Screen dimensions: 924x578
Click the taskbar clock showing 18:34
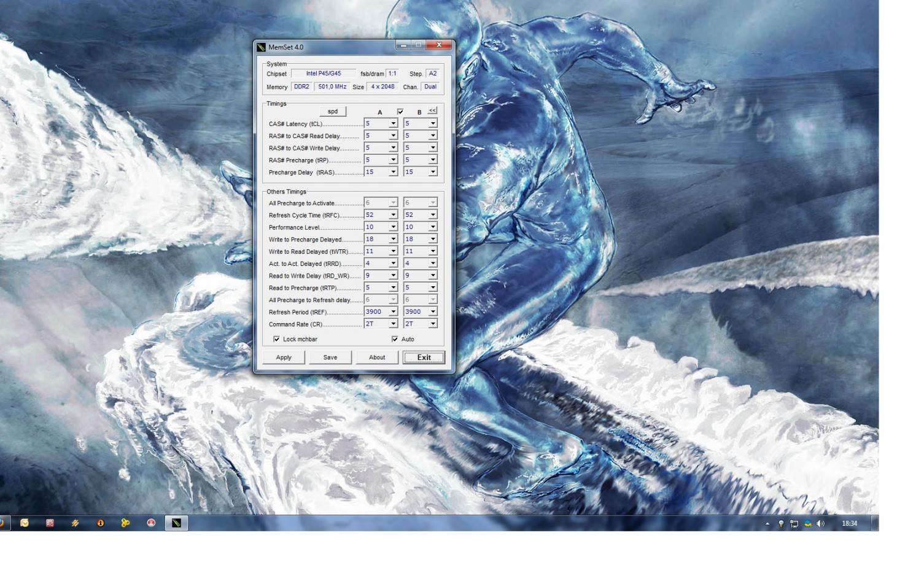coord(849,523)
